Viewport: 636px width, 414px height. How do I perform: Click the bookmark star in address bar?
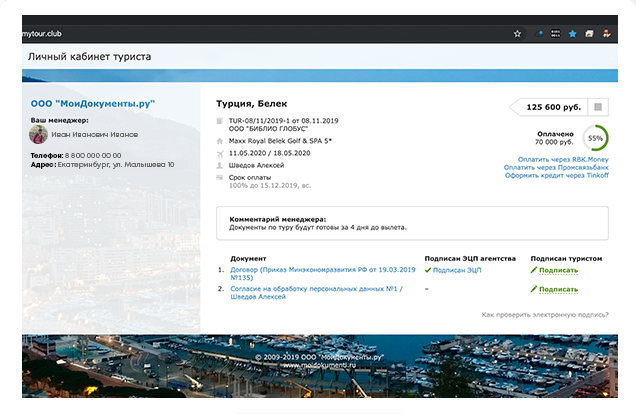(517, 33)
